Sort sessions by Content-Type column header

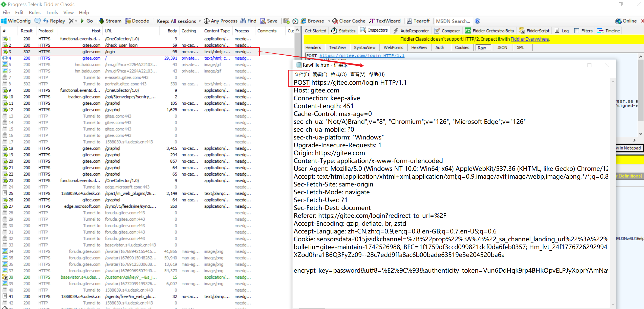(217, 31)
